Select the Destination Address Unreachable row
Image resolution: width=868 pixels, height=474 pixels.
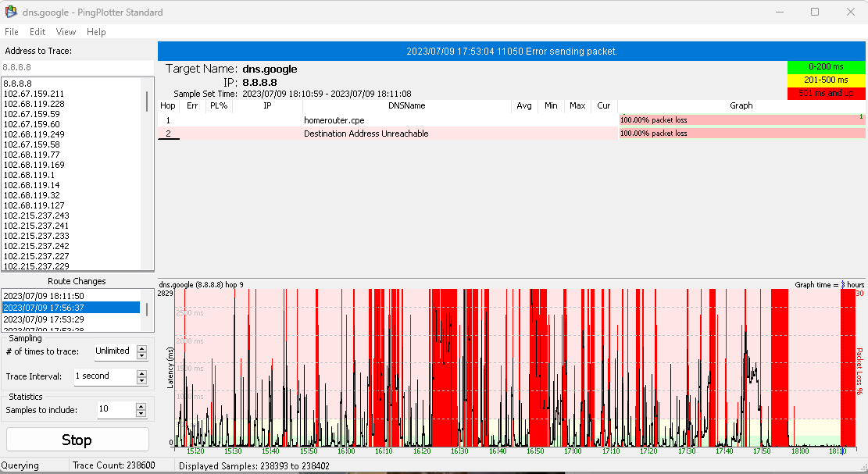click(388, 134)
